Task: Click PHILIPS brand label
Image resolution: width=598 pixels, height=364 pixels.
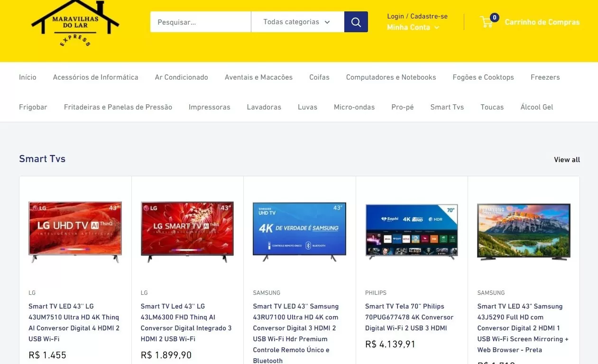Action: [376, 293]
